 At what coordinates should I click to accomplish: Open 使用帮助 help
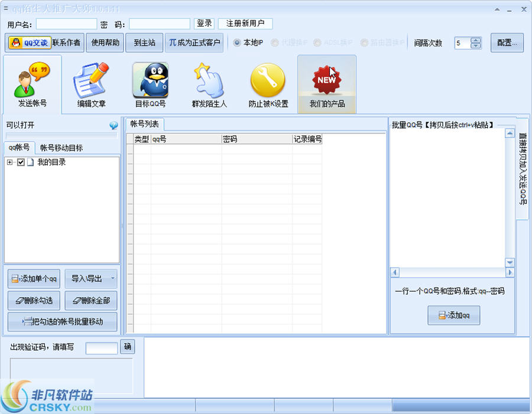point(105,43)
